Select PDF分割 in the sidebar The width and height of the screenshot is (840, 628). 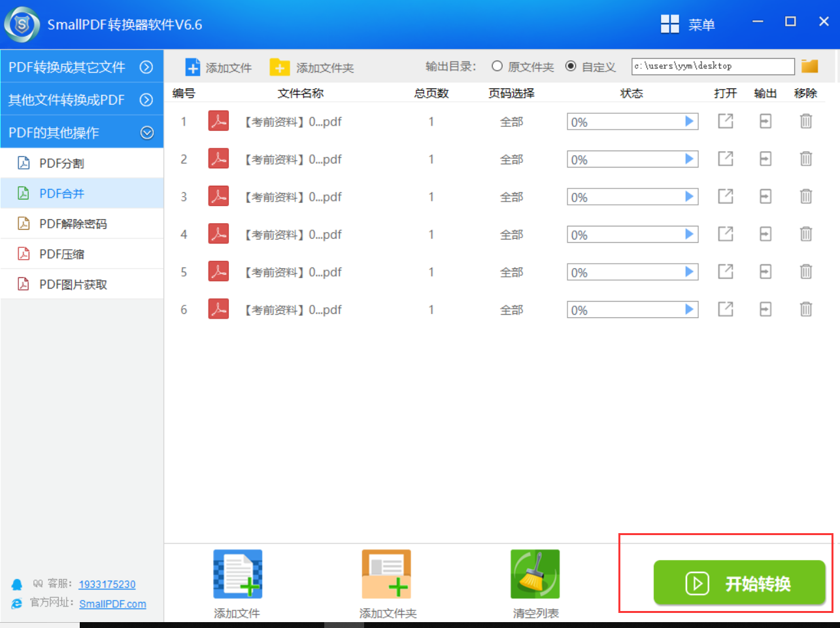(62, 163)
